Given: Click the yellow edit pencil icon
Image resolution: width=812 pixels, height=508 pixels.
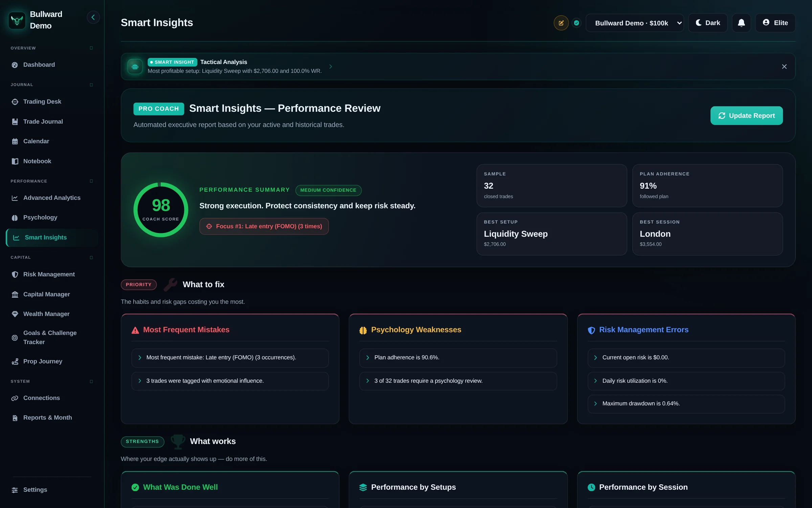Looking at the screenshot, I should [561, 23].
